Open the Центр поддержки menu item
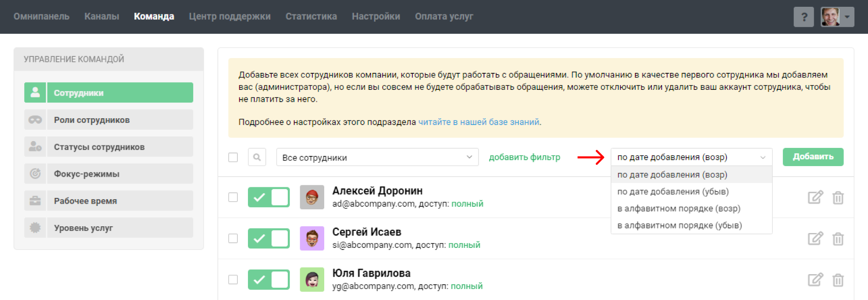The width and height of the screenshot is (868, 300). [x=230, y=17]
